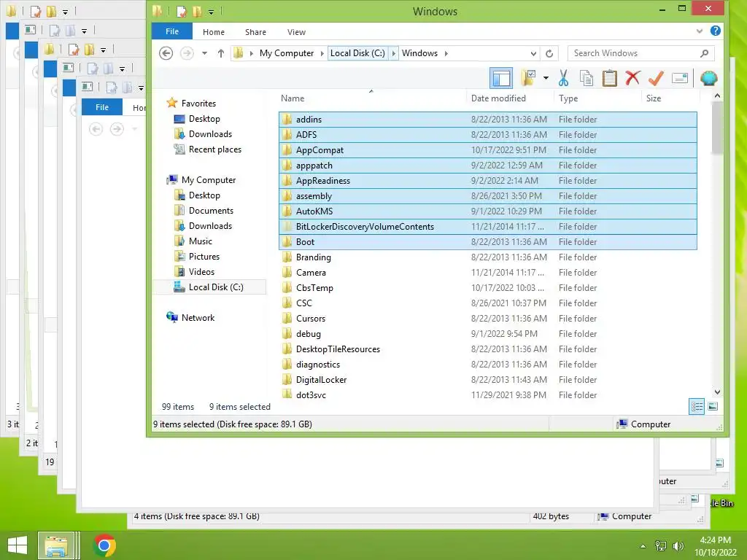Viewport: 747px width, 560px height.
Task: Open the Help question mark icon
Action: (715, 31)
